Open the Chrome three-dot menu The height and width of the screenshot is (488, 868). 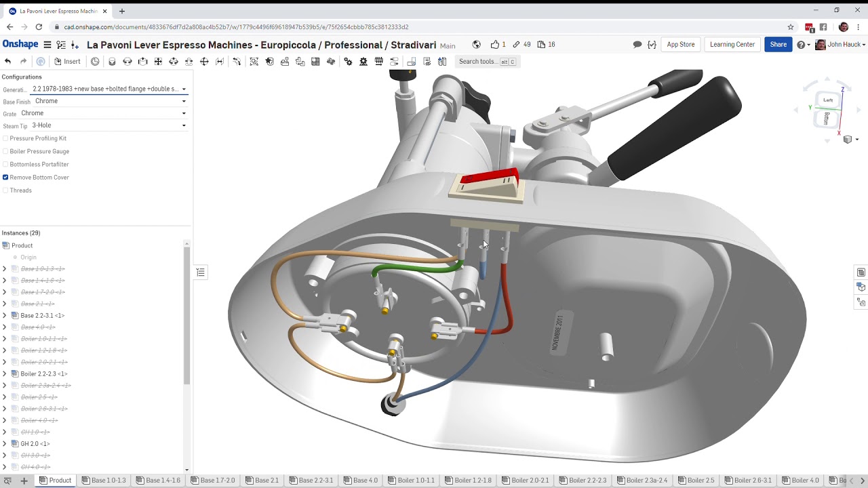click(x=859, y=27)
